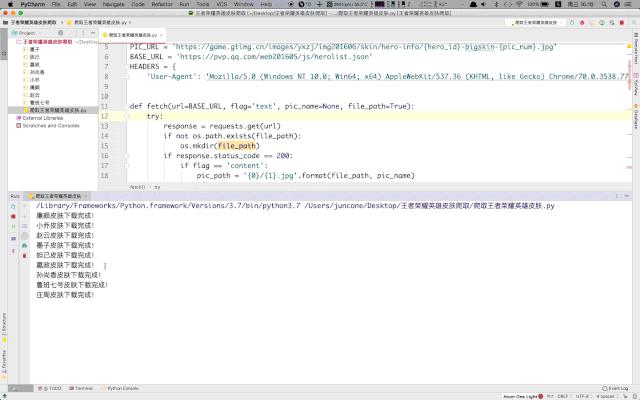Open the TODO tool window

point(51,388)
